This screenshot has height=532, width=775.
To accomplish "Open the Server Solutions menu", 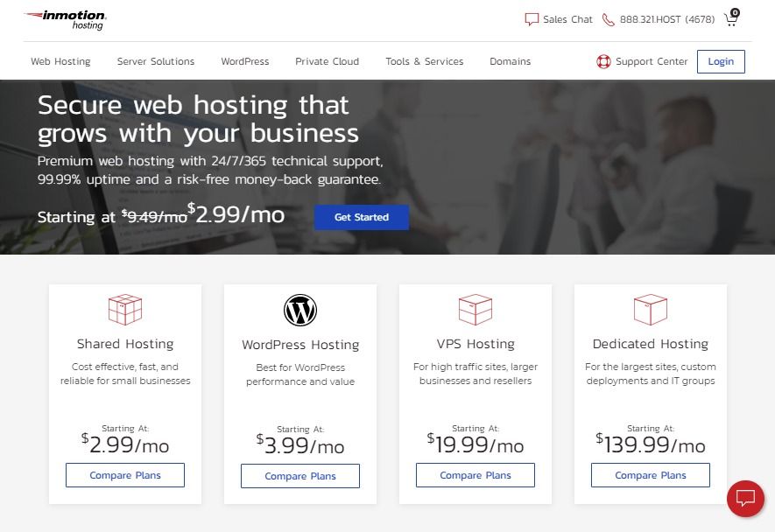I will tap(156, 61).
